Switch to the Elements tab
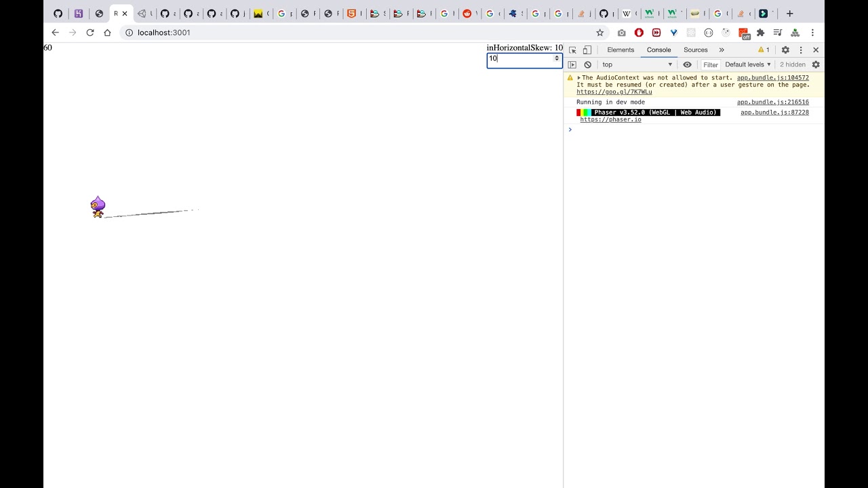868x488 pixels. point(620,50)
